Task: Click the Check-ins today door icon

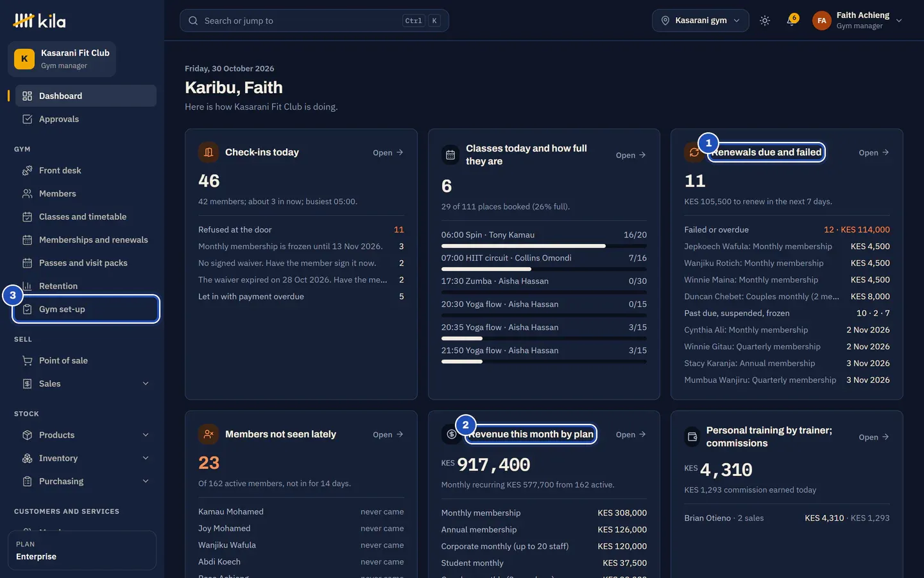Action: (x=209, y=152)
